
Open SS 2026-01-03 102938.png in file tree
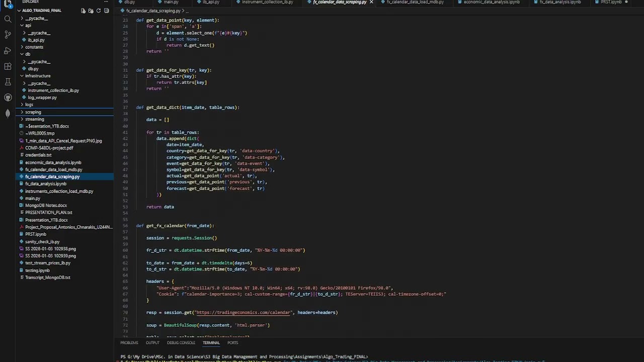click(x=50, y=249)
